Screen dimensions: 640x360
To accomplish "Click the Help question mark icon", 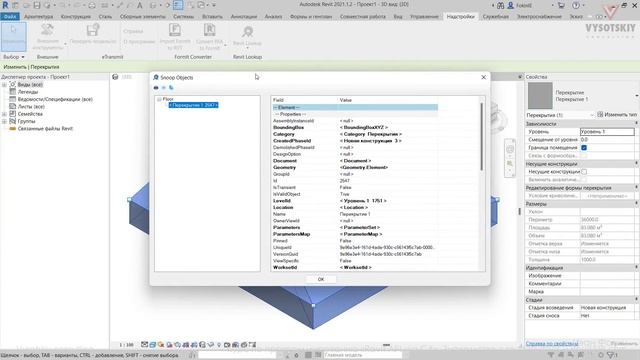I will (x=576, y=5).
